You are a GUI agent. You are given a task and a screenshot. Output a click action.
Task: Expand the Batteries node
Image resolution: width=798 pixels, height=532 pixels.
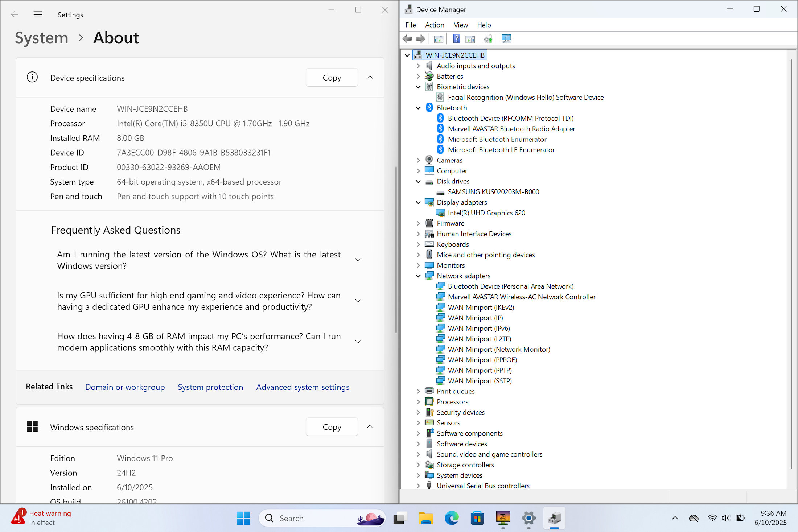pyautogui.click(x=418, y=77)
